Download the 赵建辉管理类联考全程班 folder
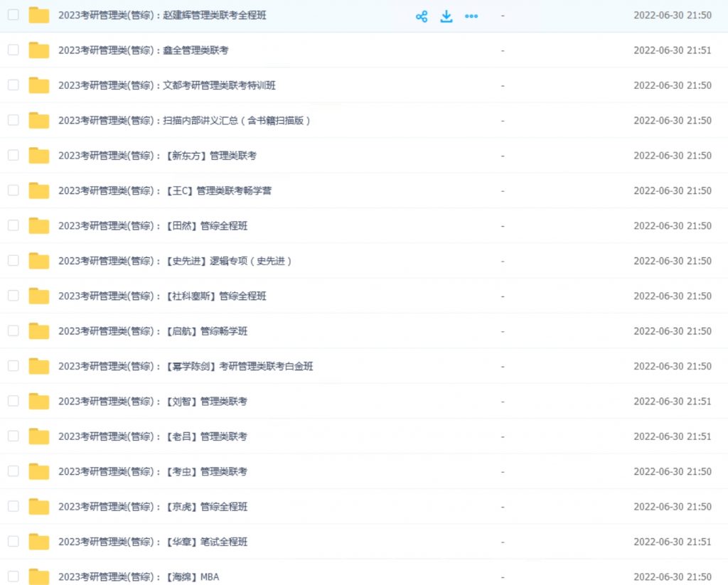 (x=446, y=16)
